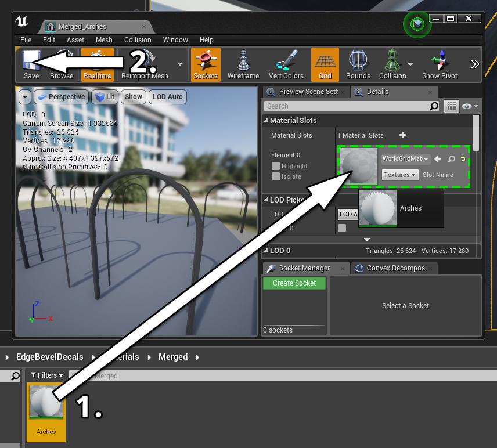Click the Show Pivot icon
Screen dimensions: 497x448
pyautogui.click(x=439, y=64)
